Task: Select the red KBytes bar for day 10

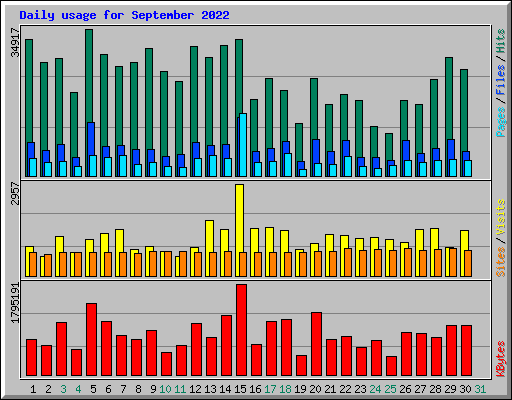Action: click(166, 364)
